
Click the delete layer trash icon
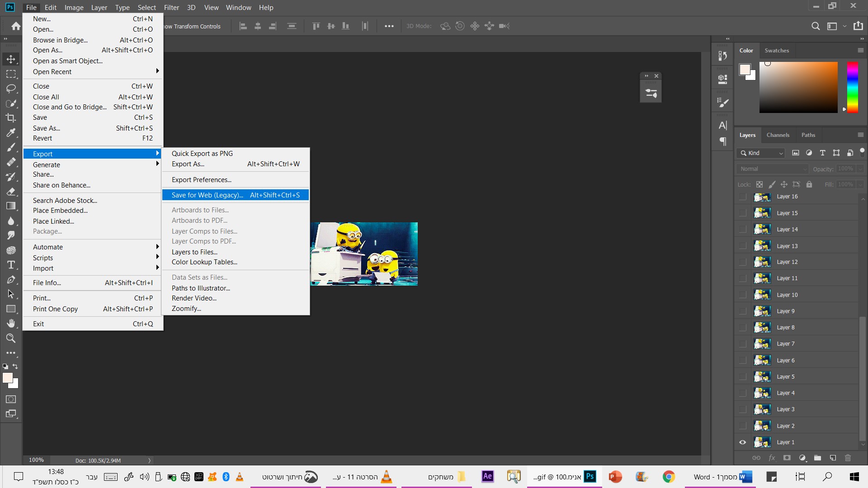coord(848,458)
